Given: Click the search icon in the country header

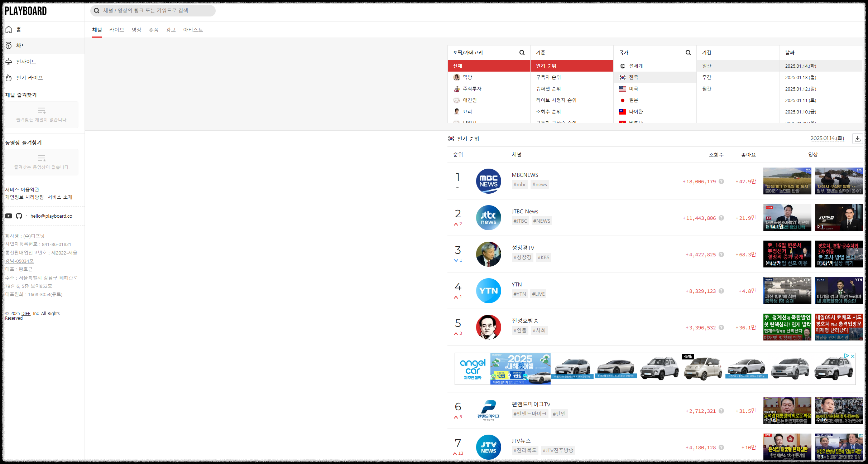Looking at the screenshot, I should tap(688, 53).
